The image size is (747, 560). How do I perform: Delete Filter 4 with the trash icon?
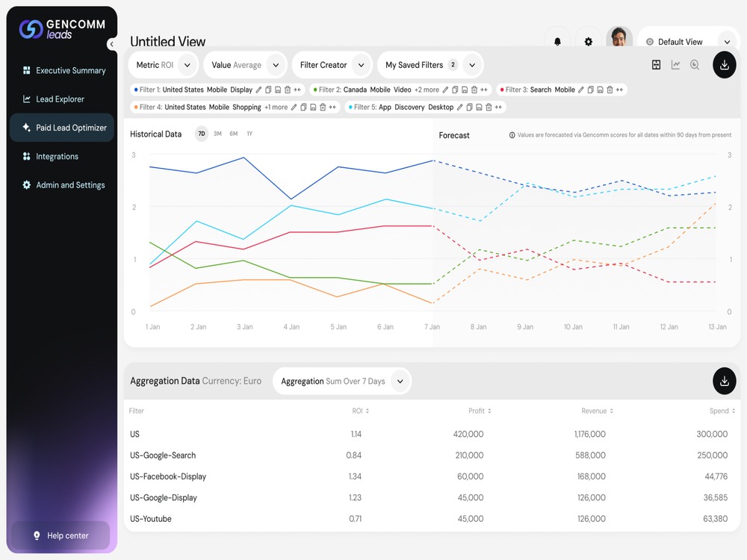[323, 107]
